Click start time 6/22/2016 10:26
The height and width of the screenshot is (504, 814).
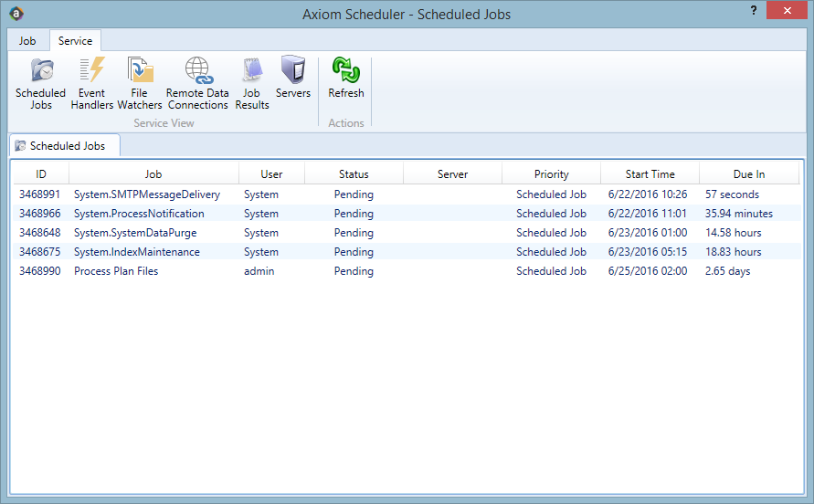point(648,194)
